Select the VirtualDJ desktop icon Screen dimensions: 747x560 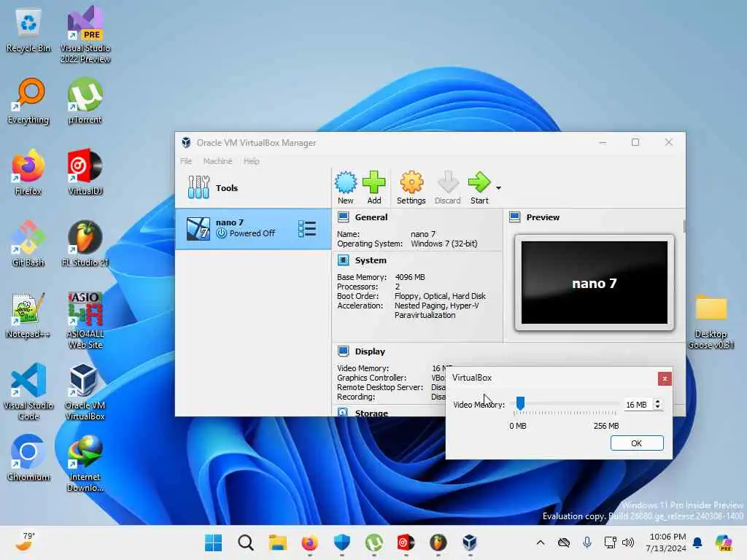point(85,172)
